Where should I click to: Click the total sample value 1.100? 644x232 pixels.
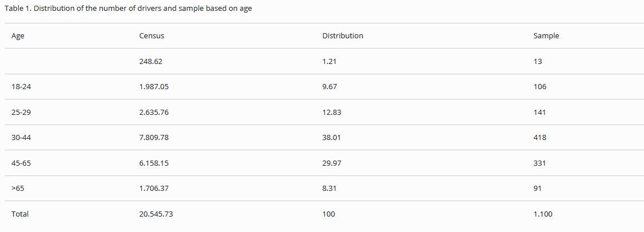pos(543,214)
